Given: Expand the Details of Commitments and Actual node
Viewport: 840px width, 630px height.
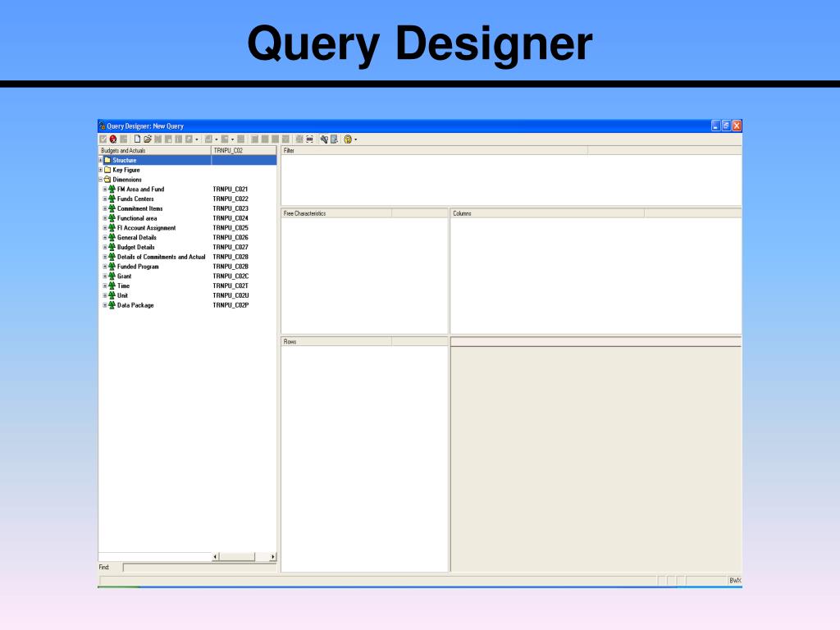Looking at the screenshot, I should [x=105, y=257].
